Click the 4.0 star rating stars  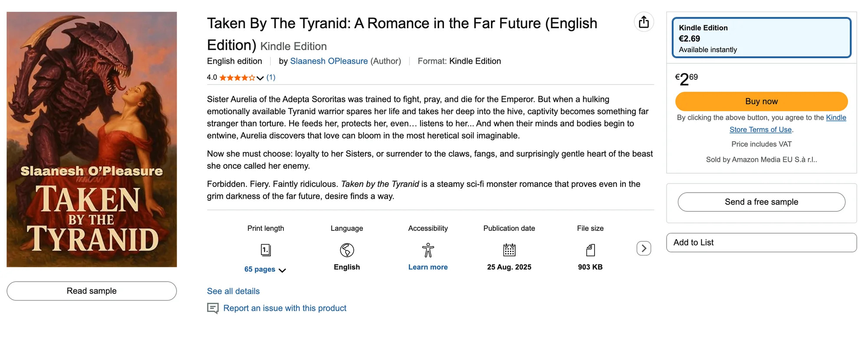[237, 77]
